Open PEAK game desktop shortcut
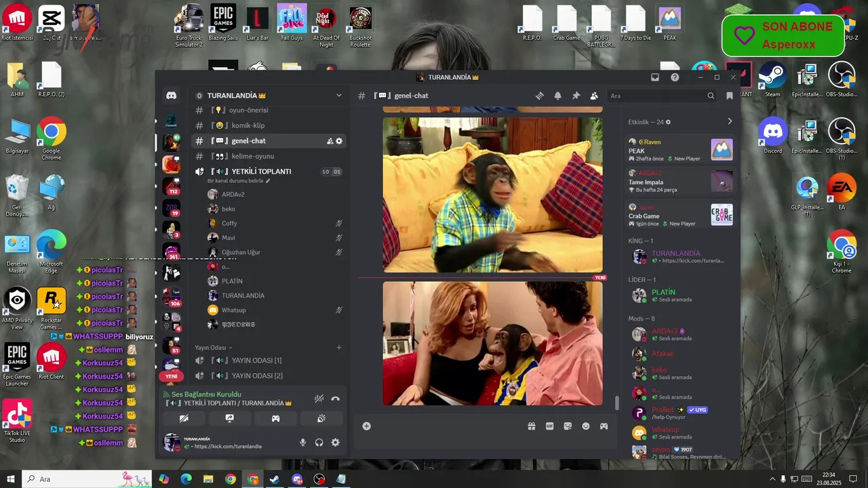Viewport: 868px width, 488px height. (670, 24)
